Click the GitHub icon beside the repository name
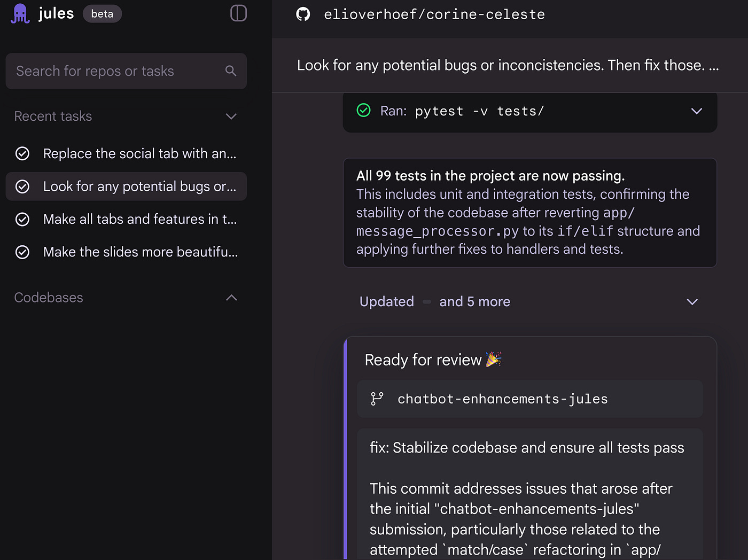 pyautogui.click(x=303, y=14)
